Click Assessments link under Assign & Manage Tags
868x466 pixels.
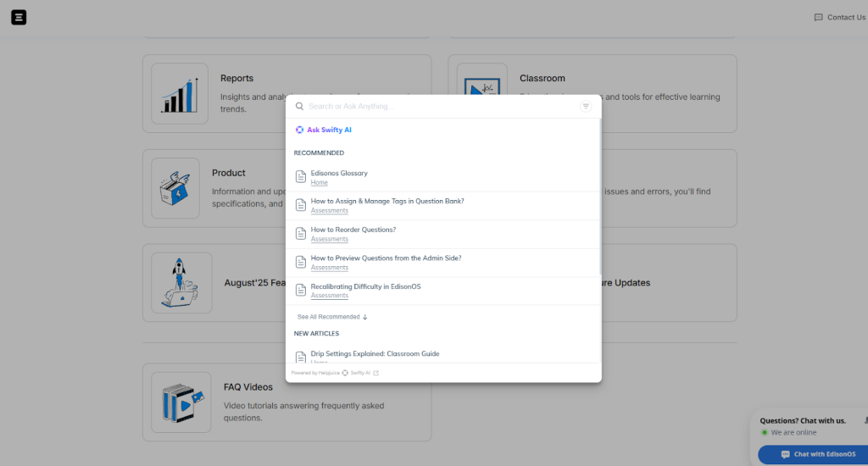330,211
